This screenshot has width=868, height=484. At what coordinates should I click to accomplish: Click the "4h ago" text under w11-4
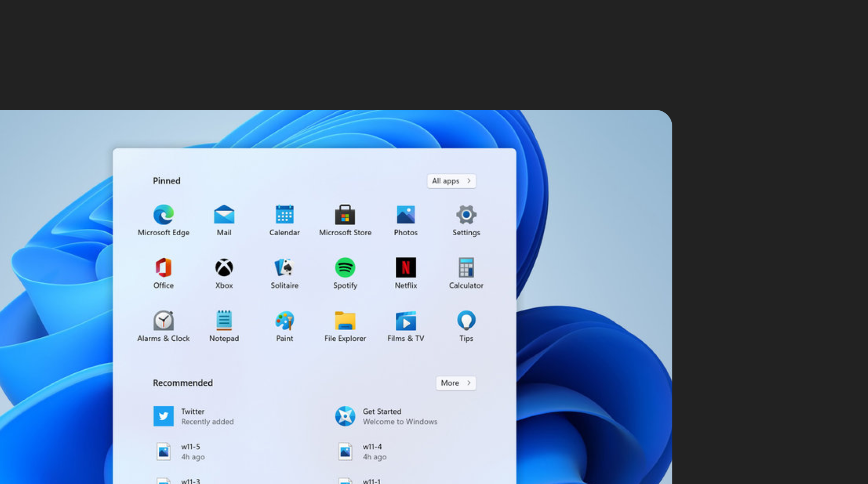click(374, 457)
